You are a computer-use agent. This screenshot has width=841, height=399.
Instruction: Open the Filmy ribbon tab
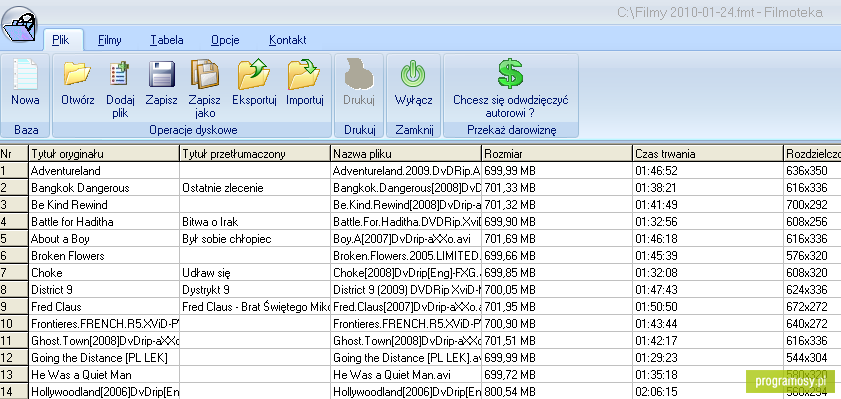click(109, 40)
